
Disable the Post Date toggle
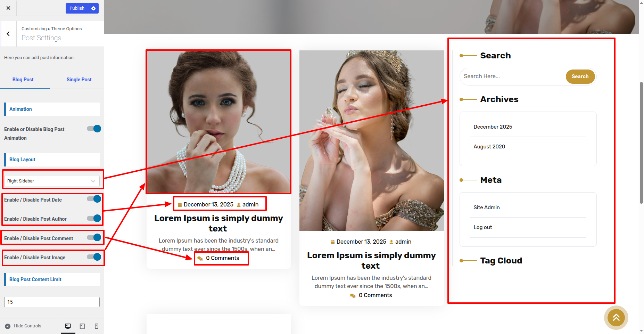[x=94, y=199]
